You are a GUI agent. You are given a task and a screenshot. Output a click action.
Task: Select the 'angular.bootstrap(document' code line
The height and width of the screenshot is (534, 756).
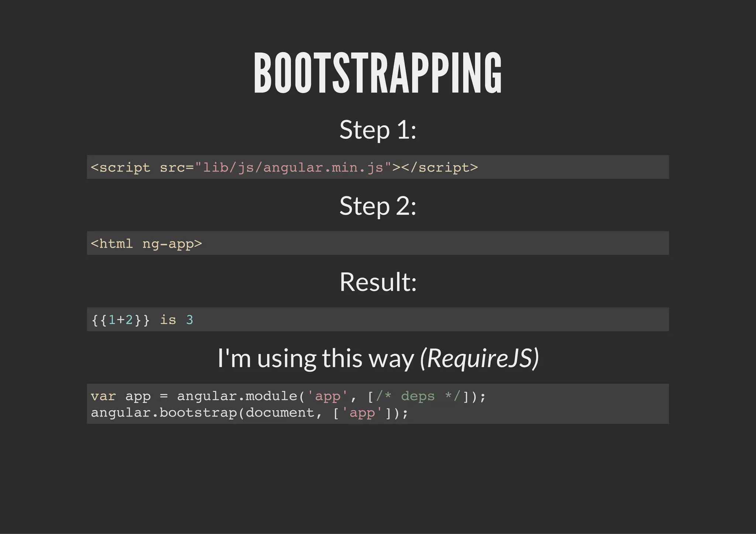[250, 413]
